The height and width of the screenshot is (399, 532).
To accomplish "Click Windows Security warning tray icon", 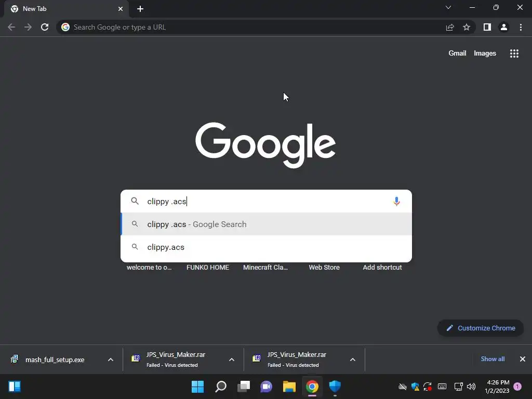I will tap(415, 387).
